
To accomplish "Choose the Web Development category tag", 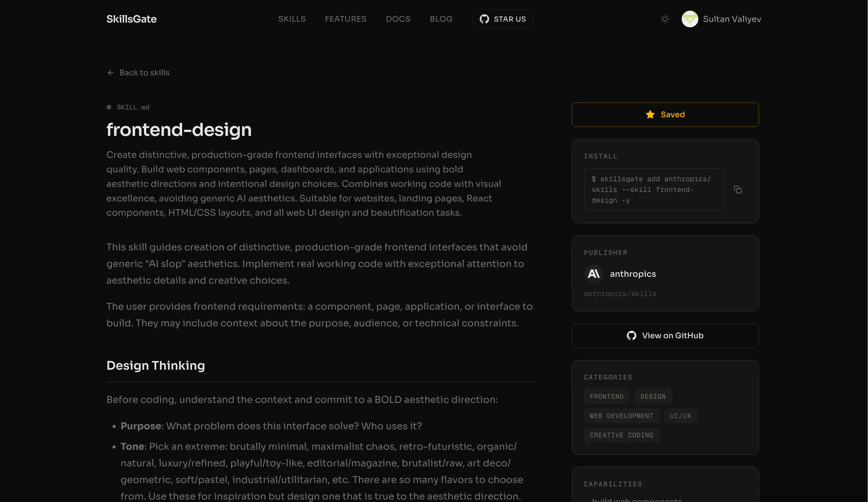I will [x=621, y=416].
